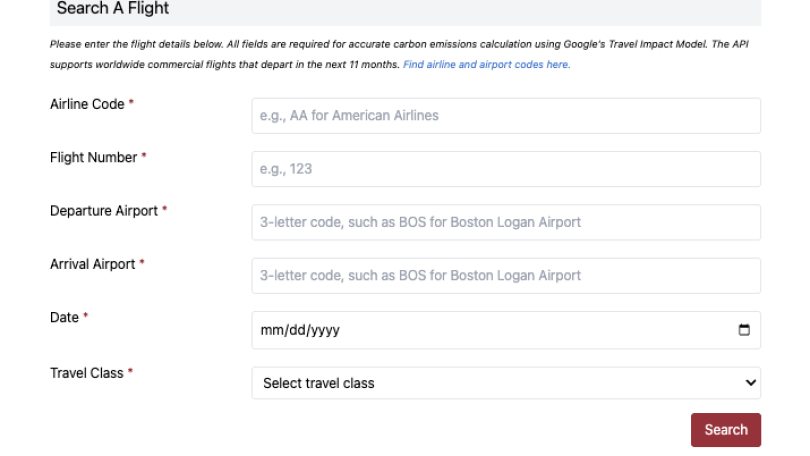Select the month 'mm' segment of Date
Image resolution: width=810 pixels, height=456 pixels.
(272, 330)
